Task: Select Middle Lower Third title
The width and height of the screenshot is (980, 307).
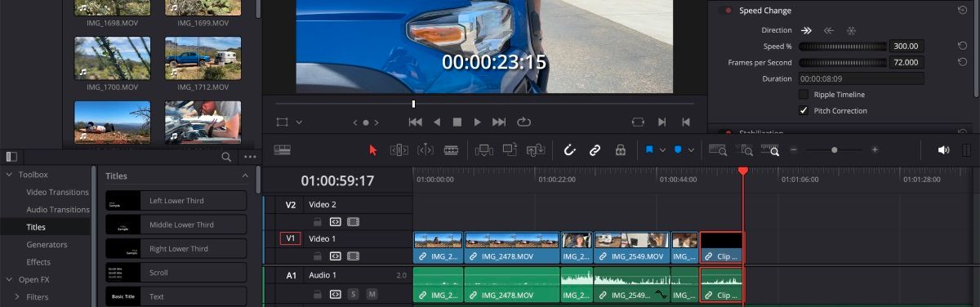Action: tap(176, 225)
